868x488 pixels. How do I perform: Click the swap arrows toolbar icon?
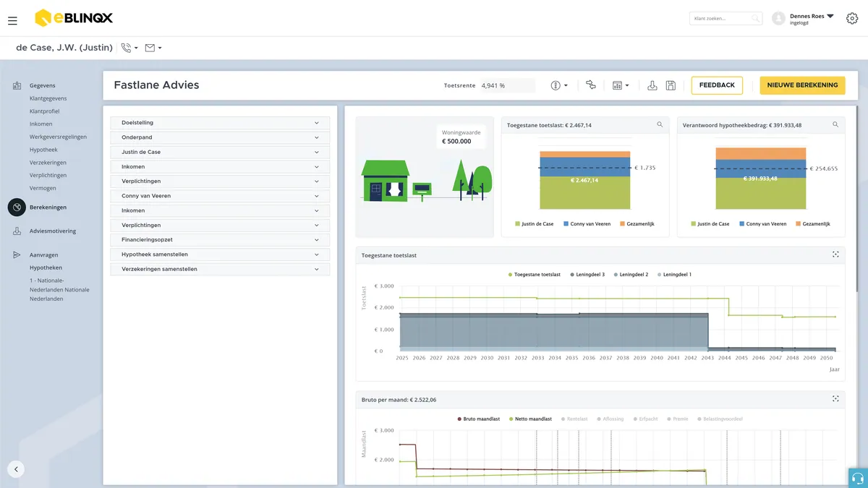tap(591, 85)
